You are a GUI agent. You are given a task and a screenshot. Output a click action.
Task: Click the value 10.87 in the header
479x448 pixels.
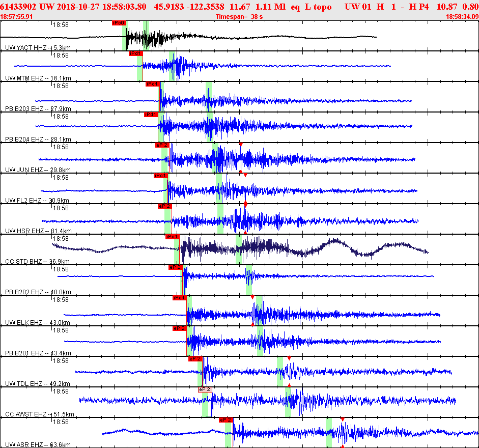(447, 7)
